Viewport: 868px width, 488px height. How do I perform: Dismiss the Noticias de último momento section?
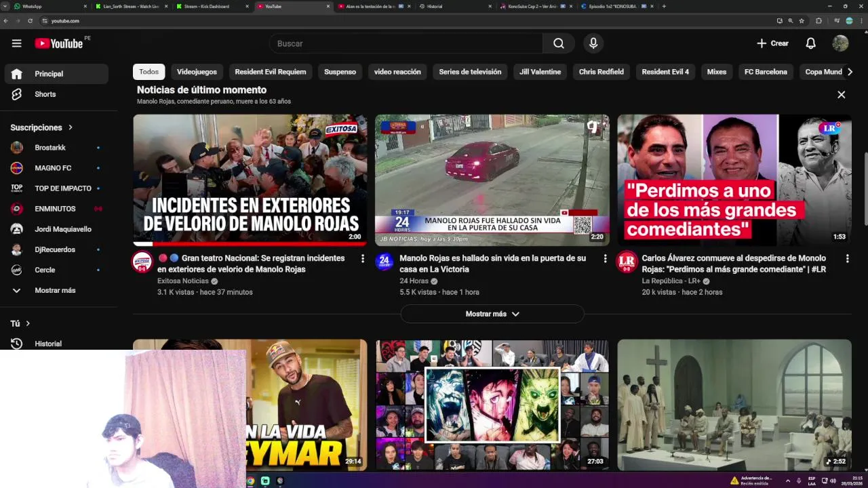click(x=841, y=95)
